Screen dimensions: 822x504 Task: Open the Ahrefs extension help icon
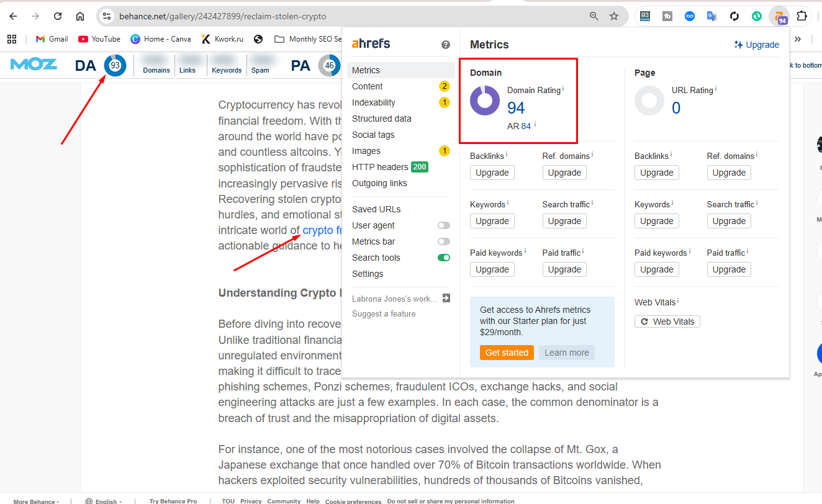click(x=445, y=44)
